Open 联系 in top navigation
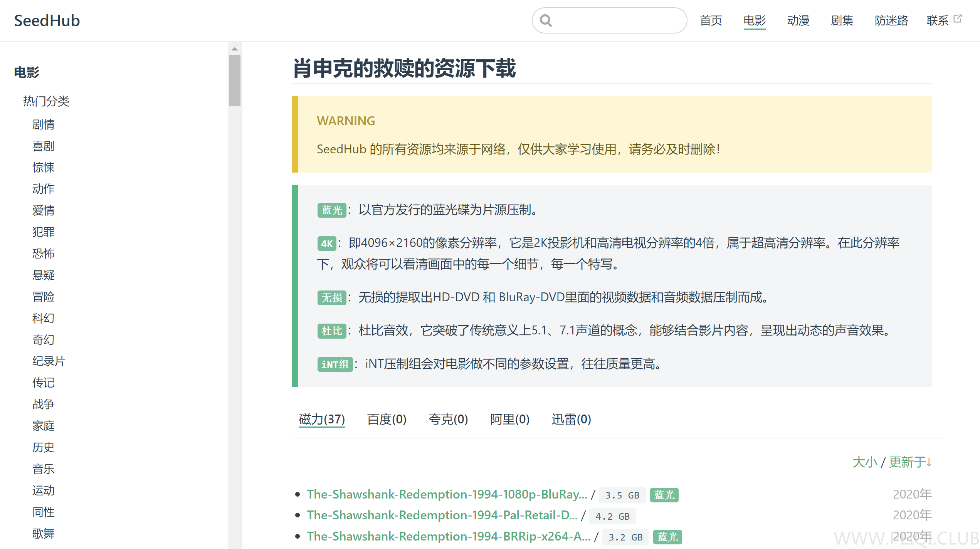This screenshot has width=980, height=549. (938, 20)
